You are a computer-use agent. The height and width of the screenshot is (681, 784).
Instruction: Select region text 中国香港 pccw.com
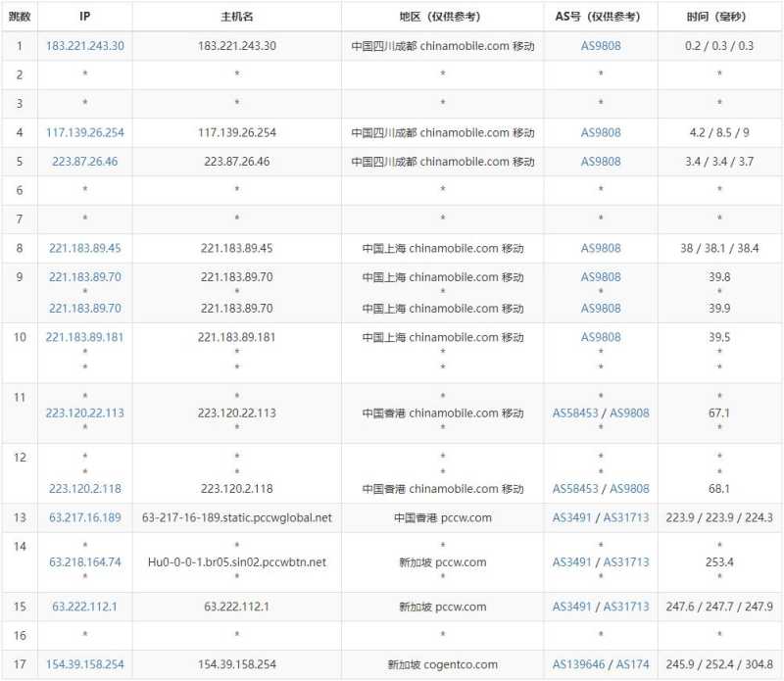click(x=443, y=517)
